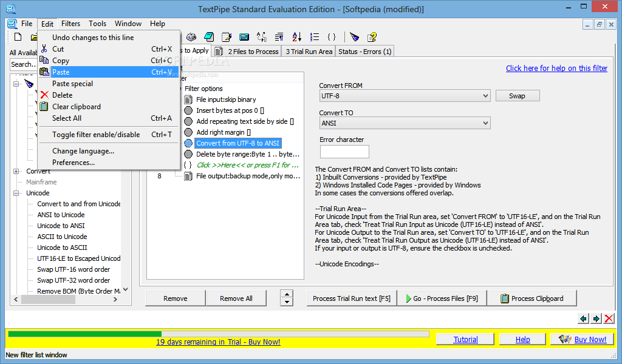Click Process Trial Run text [F5] button
The image size is (622, 364).
352,298
